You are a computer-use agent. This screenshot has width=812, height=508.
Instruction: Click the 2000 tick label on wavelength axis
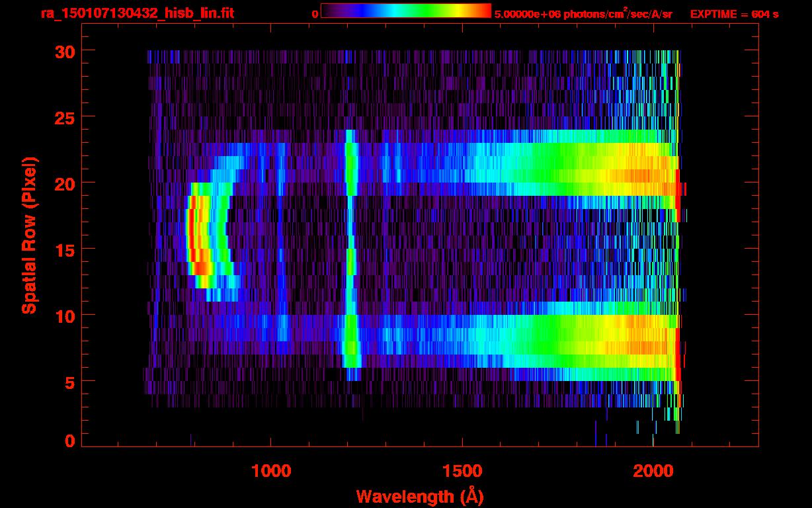653,470
